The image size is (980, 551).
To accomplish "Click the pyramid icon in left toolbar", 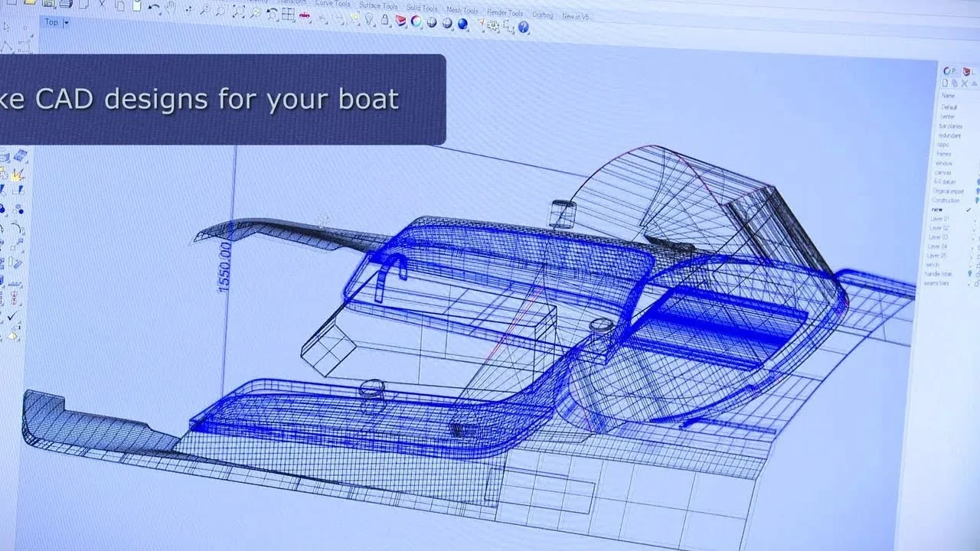I will [14, 333].
